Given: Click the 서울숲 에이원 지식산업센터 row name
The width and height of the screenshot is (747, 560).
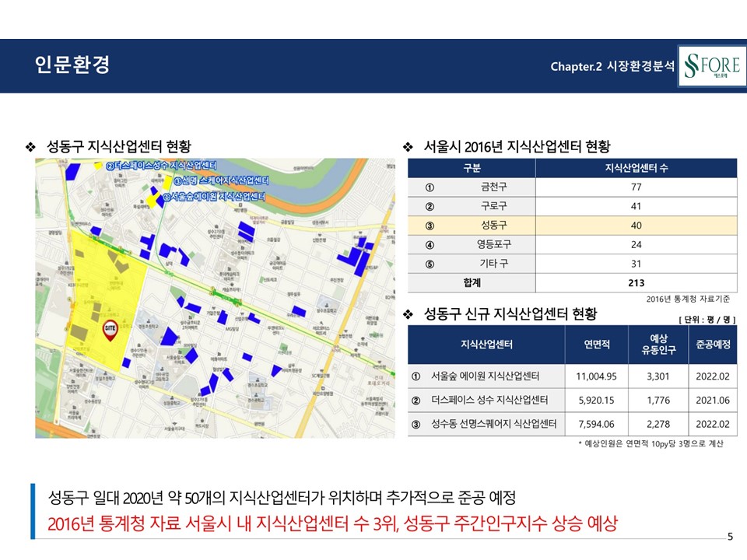Looking at the screenshot, I should (x=485, y=376).
